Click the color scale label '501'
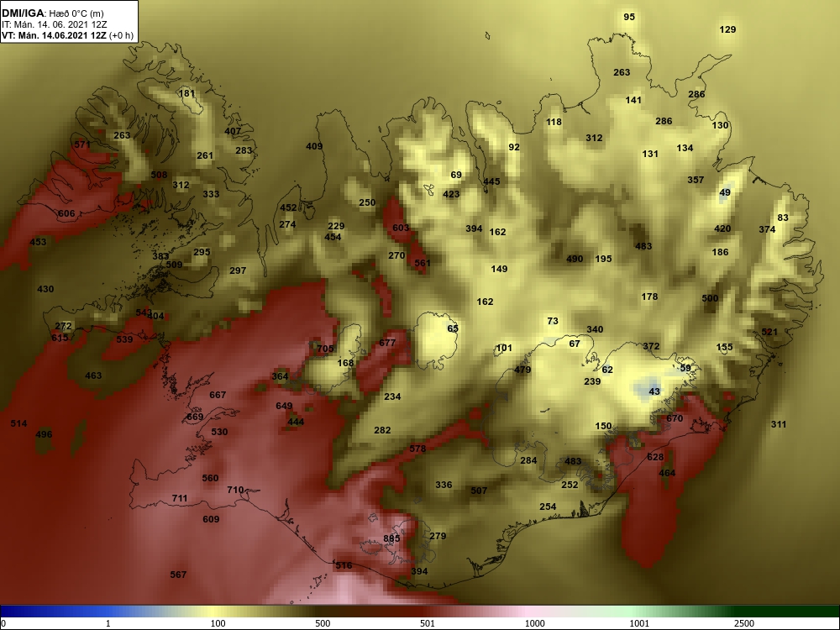Viewport: 840px width, 630px height. click(x=427, y=623)
